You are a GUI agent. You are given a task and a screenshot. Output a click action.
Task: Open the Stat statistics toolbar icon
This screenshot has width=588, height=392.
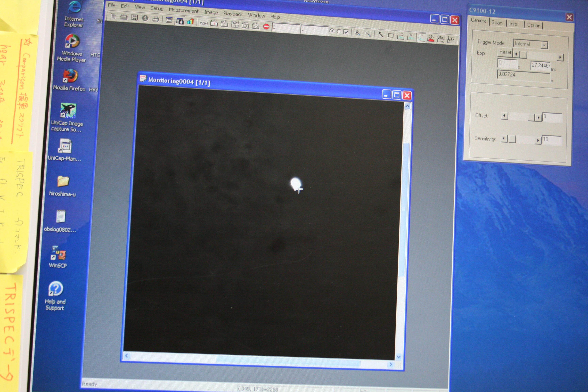click(x=441, y=39)
